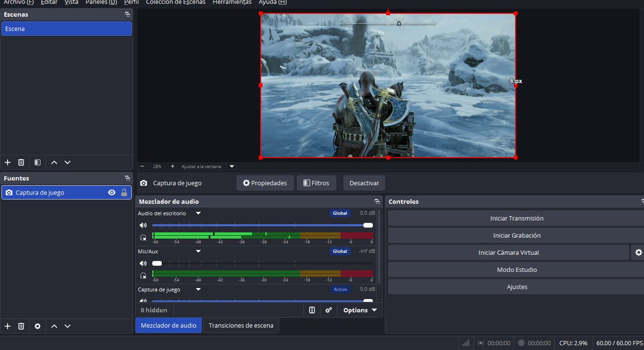Open Ajustes from the Controles panel
644x350 pixels.
click(x=517, y=287)
